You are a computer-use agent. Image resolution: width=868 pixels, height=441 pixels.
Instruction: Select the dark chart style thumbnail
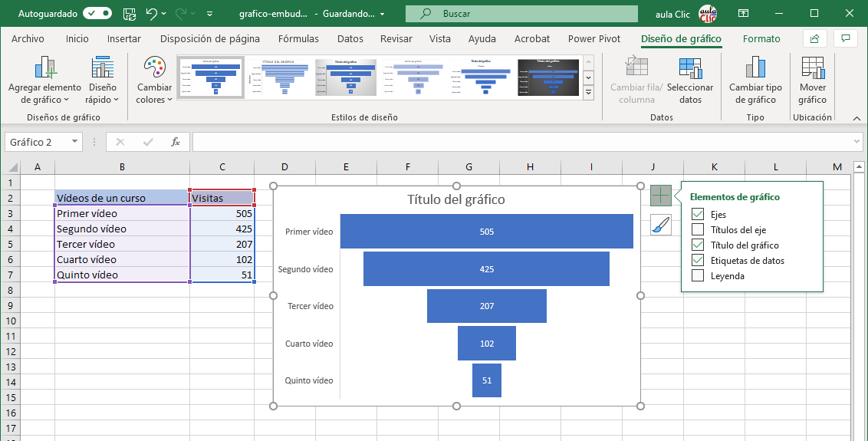547,77
